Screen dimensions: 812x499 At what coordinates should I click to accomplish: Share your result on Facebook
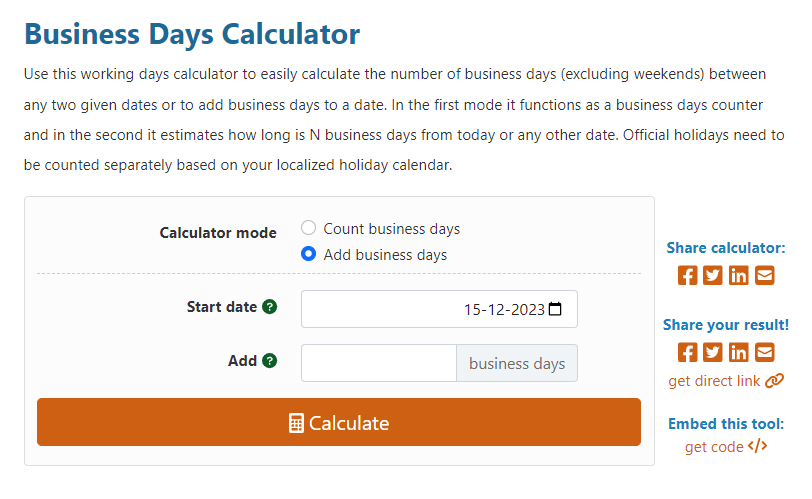[687, 352]
